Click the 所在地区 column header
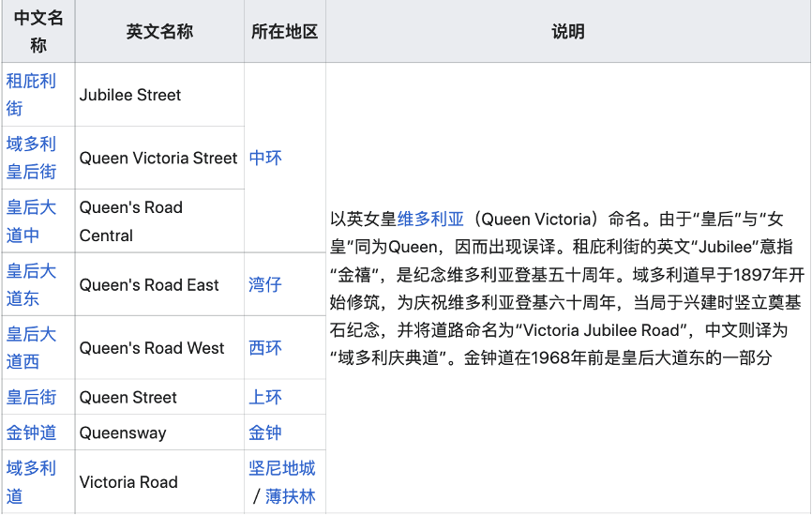The image size is (812, 516). click(285, 31)
